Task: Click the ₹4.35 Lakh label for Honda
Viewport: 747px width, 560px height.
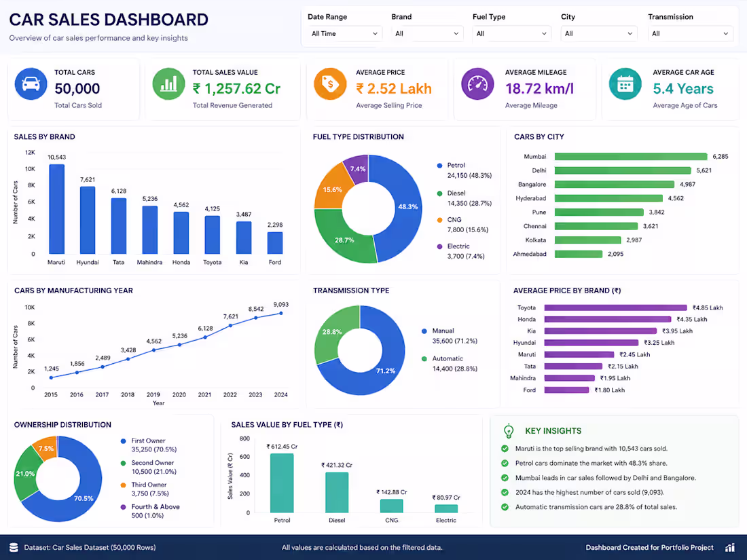Action: [691, 320]
